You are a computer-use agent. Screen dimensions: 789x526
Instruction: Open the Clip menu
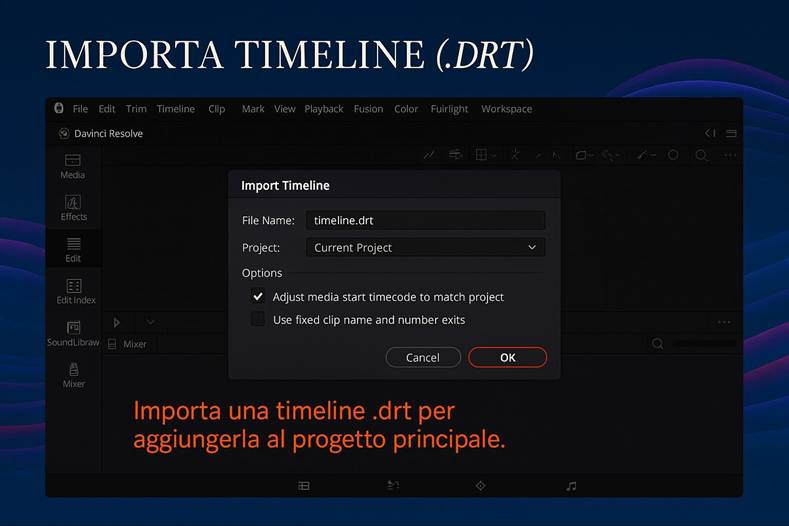point(216,109)
